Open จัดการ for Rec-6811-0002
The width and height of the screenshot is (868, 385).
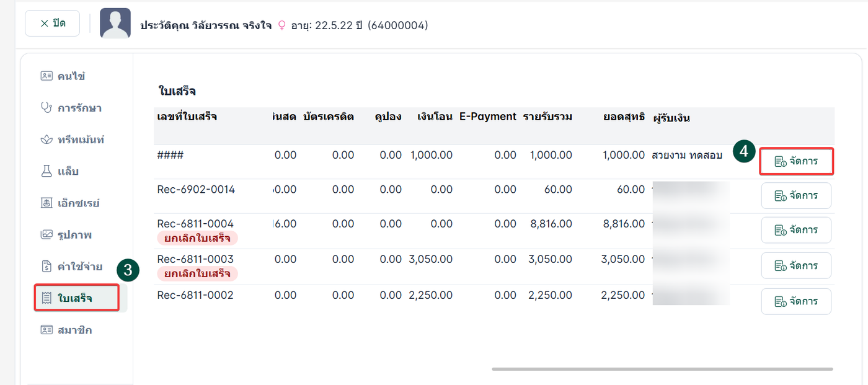point(796,301)
